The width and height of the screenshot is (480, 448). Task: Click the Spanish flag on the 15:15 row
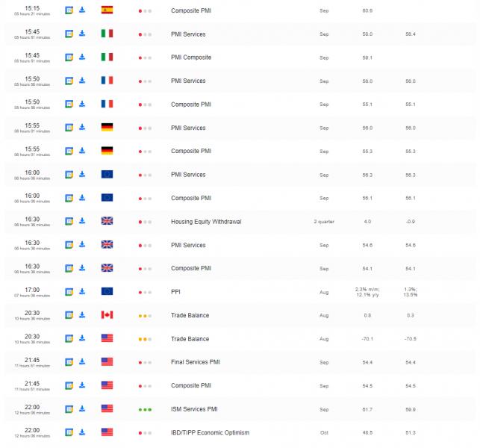pos(107,10)
